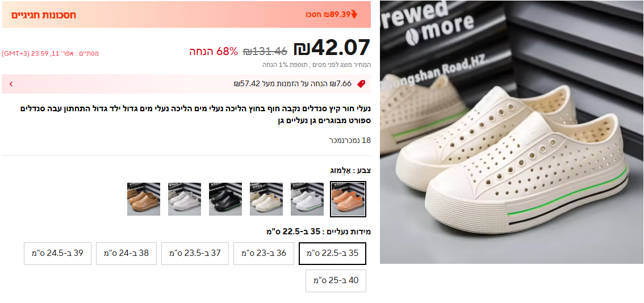Click the חסכונות חגיגיים savings banner

point(186,14)
